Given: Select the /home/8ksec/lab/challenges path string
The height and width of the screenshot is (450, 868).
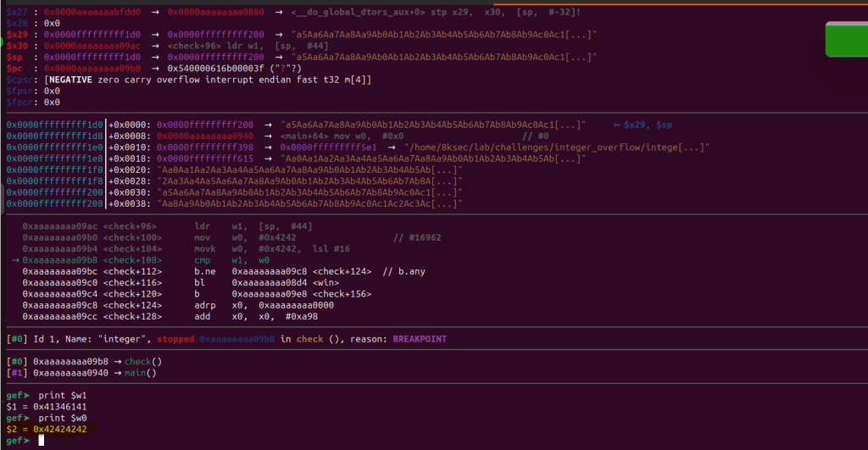Looking at the screenshot, I should (x=556, y=147).
